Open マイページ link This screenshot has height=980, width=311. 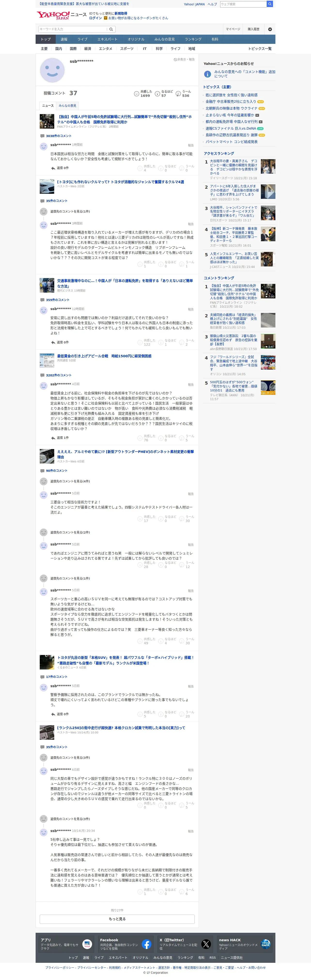(233, 29)
